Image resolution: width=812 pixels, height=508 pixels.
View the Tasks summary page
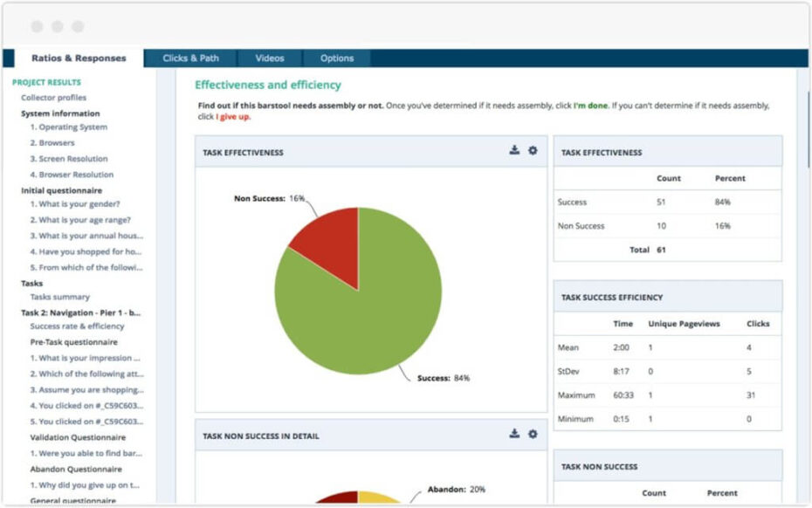tap(61, 297)
